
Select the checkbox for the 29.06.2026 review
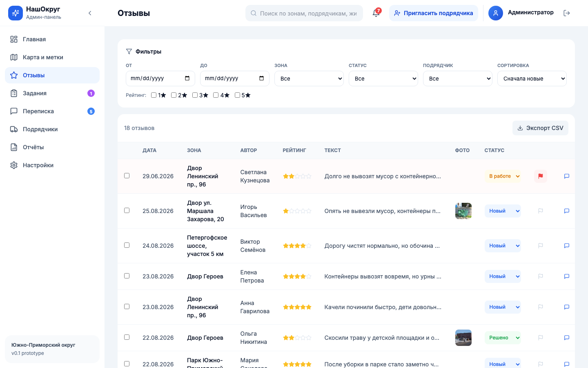(x=127, y=176)
